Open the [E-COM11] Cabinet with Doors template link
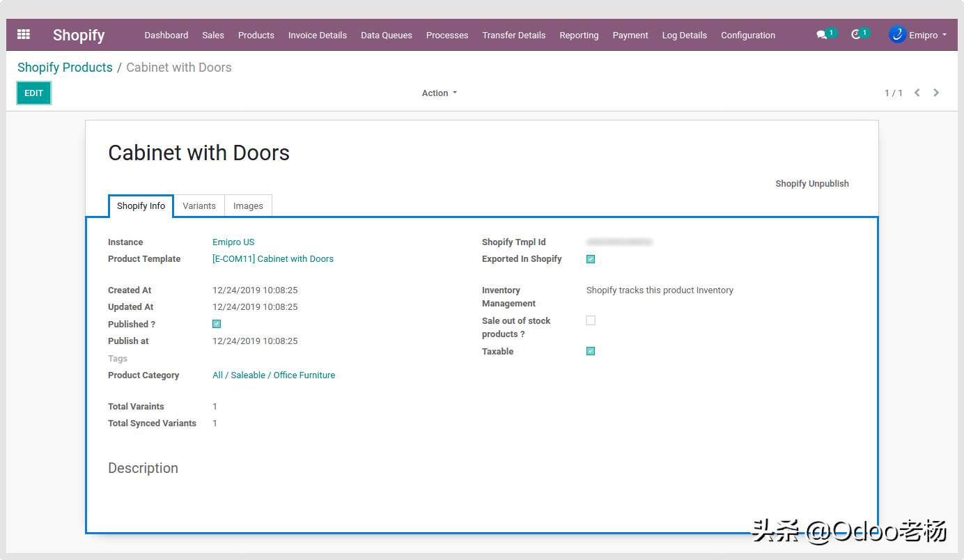The image size is (964, 560). coord(273,259)
